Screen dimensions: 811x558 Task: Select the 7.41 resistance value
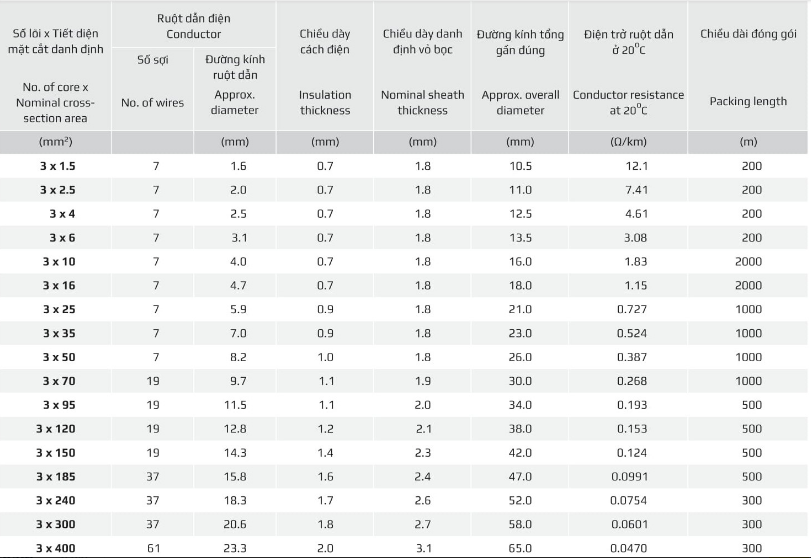637,190
